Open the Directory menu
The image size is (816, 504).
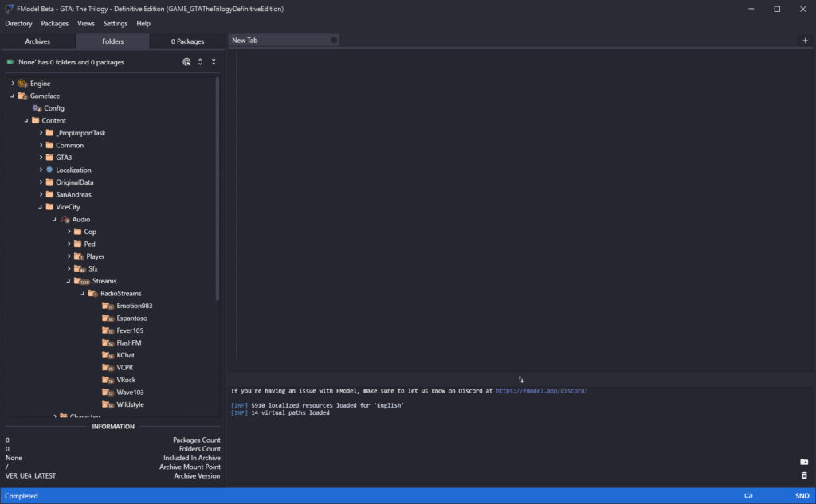[x=19, y=23]
